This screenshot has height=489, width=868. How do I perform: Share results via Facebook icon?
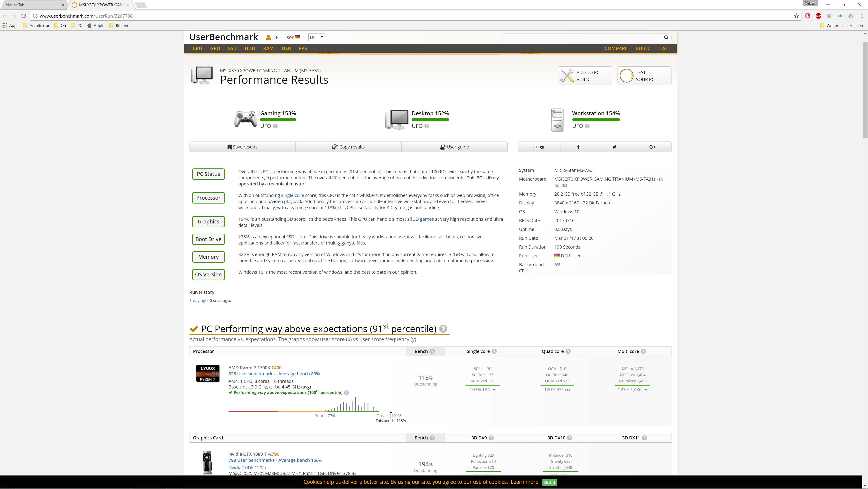578,147
